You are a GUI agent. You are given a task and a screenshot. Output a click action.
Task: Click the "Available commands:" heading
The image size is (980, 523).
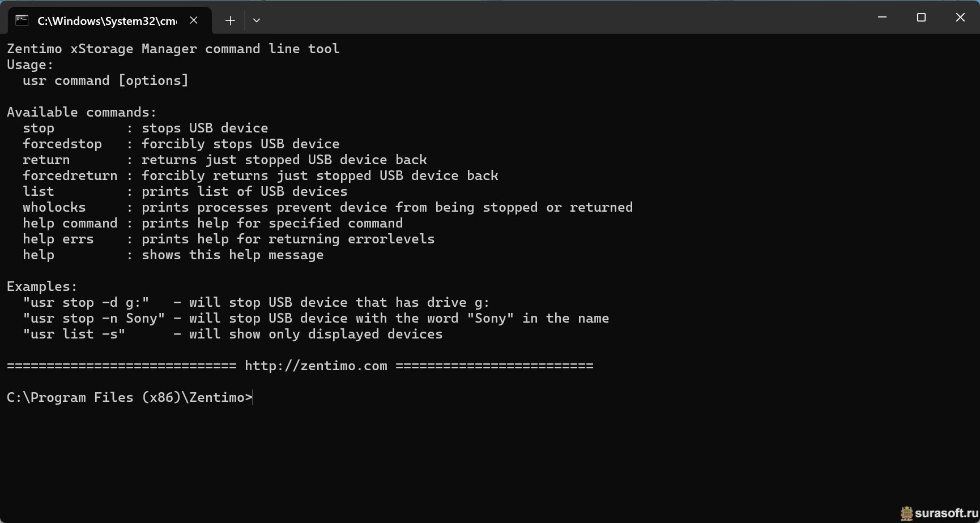(82, 112)
